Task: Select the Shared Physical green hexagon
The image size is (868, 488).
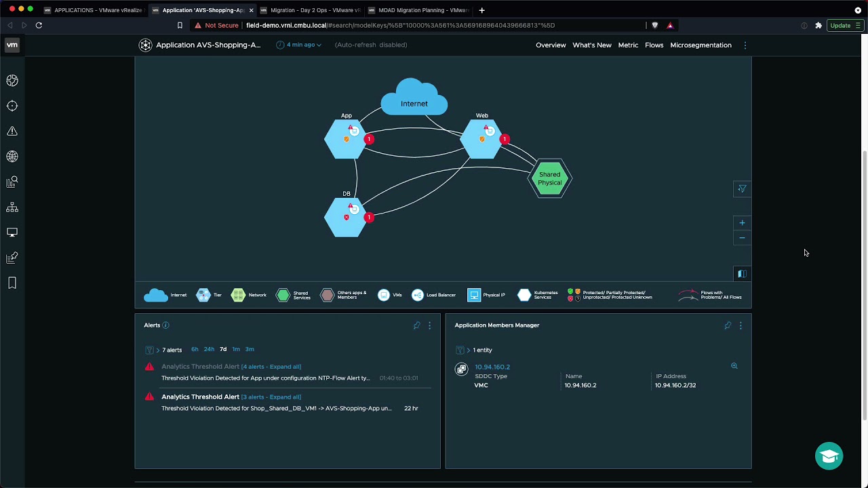Action: pos(550,178)
